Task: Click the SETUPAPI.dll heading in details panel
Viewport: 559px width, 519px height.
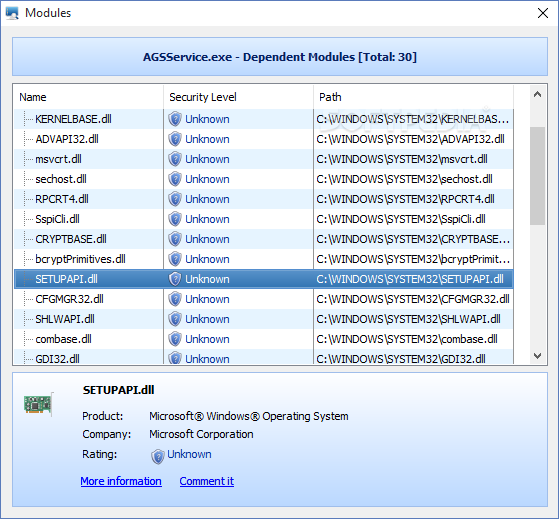Action: coord(118,390)
